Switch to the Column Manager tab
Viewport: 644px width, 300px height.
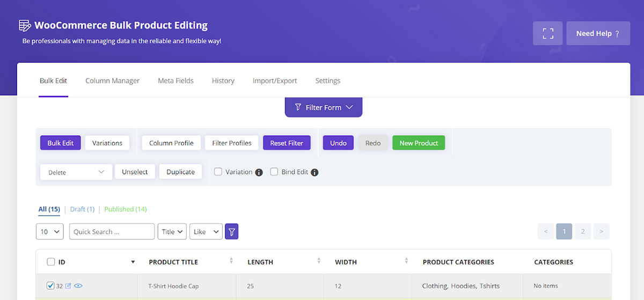[112, 81]
